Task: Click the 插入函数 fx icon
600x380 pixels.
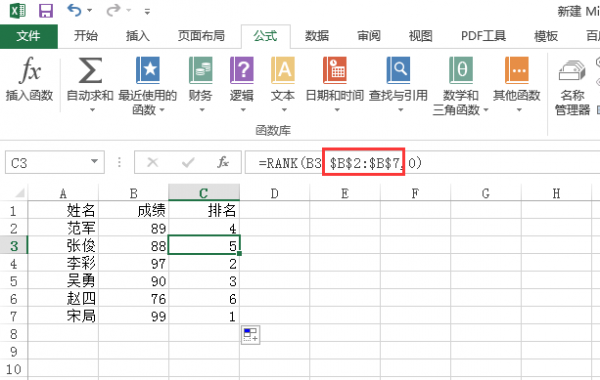Action: [29, 70]
